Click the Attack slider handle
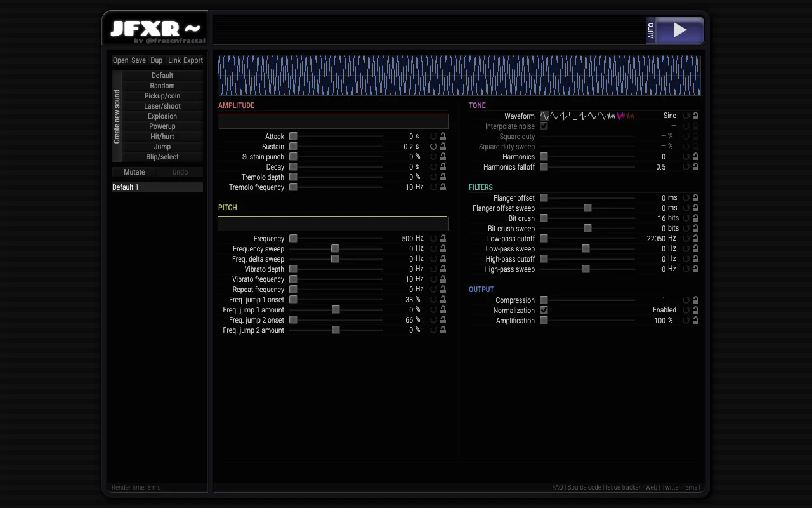 pos(293,137)
